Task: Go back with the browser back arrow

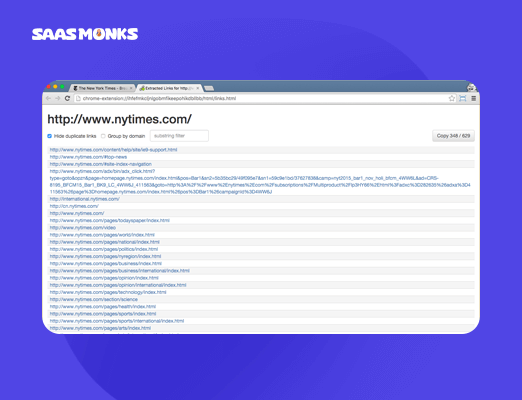Action: point(48,98)
